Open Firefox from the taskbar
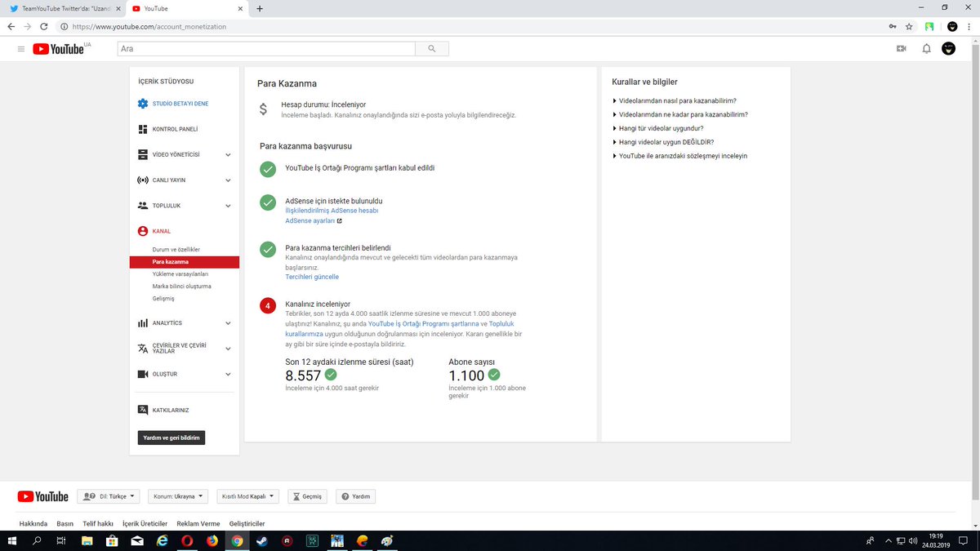The width and height of the screenshot is (980, 551). pos(212,540)
